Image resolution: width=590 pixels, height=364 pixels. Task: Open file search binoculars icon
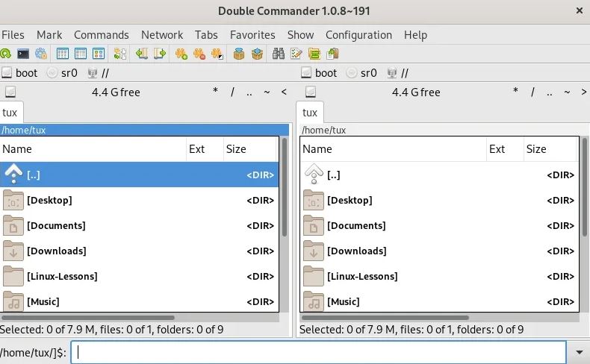(279, 54)
